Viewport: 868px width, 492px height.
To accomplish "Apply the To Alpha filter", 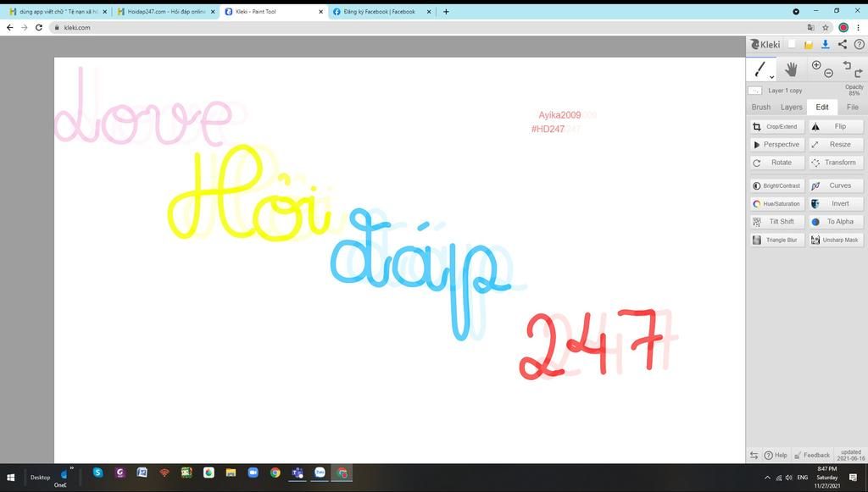I will [x=836, y=222].
